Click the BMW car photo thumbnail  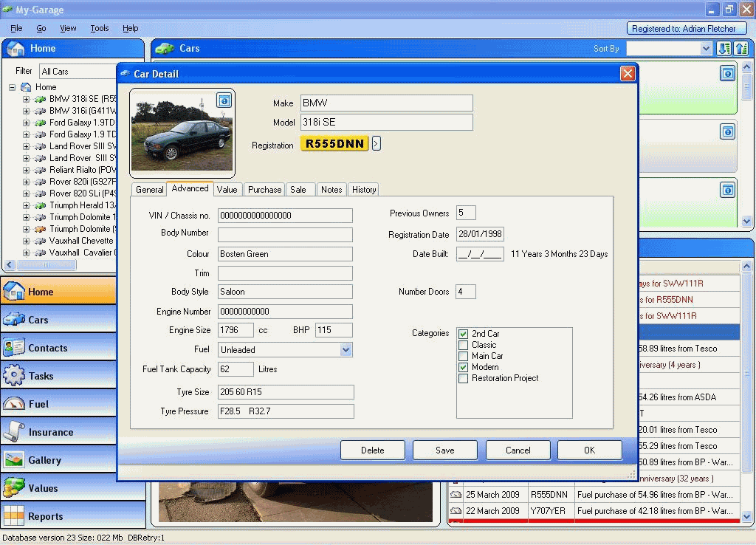click(x=182, y=133)
